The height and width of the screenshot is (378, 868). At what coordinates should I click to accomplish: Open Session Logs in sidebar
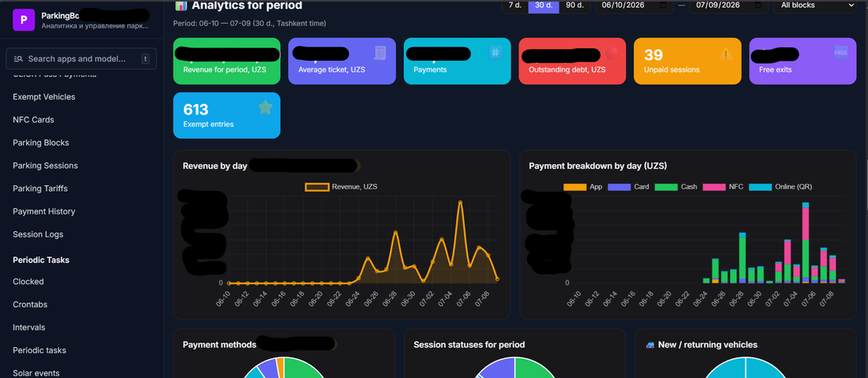(x=38, y=234)
